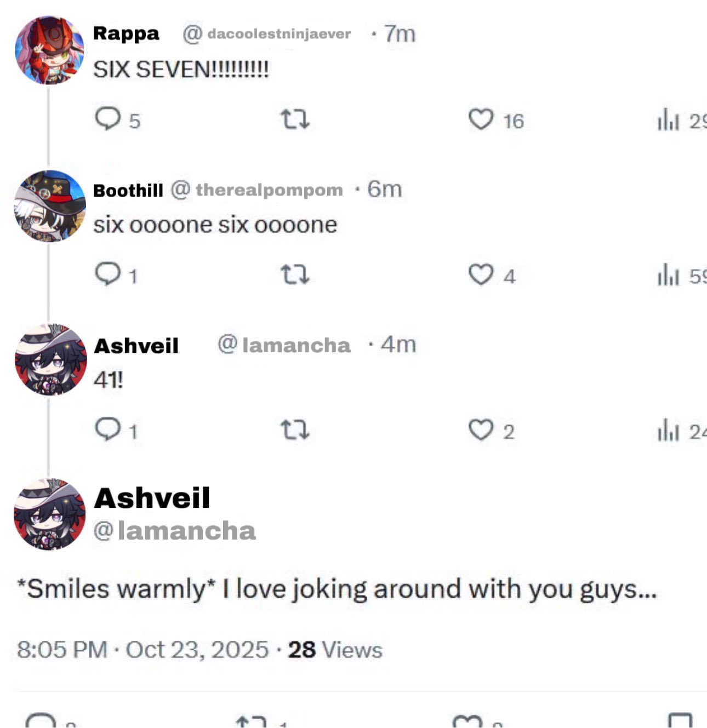Open the @dacoolestninjaever handle
707x728 pixels.
266,34
